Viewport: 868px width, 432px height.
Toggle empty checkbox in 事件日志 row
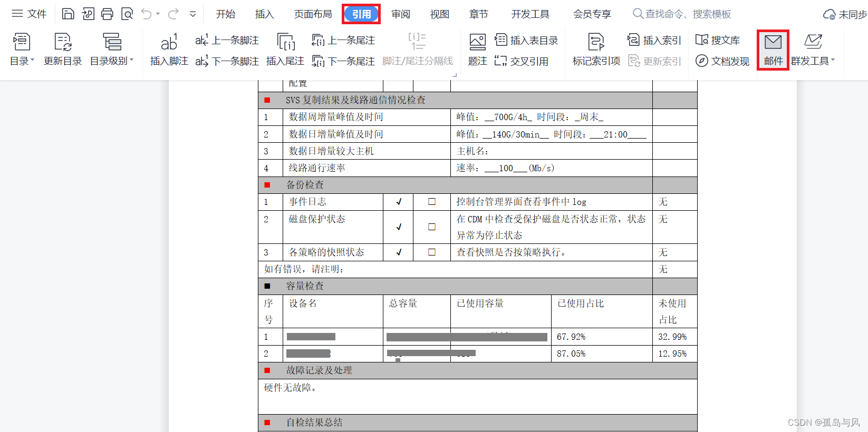point(432,202)
